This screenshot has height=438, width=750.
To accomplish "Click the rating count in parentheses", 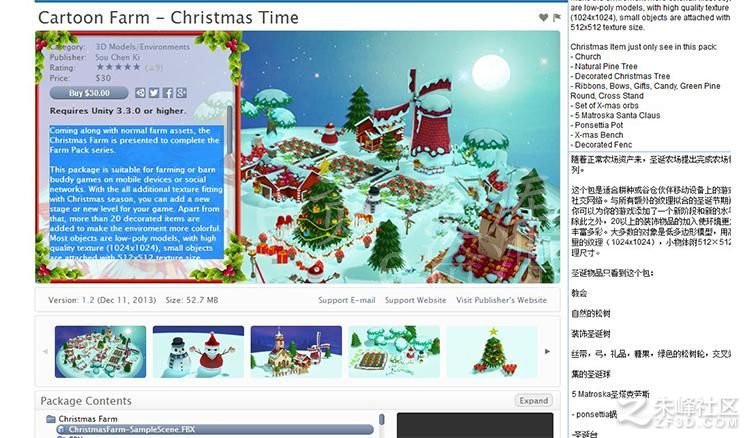I will tap(154, 68).
